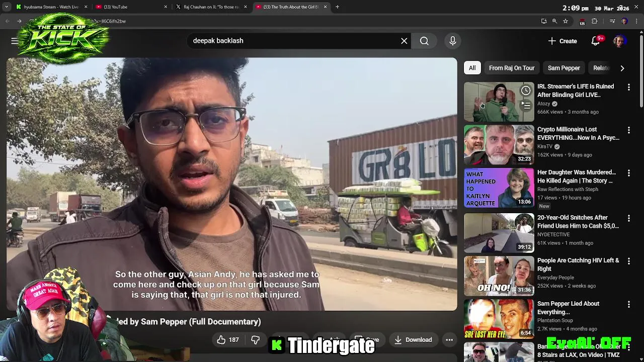The image size is (644, 362).
Task: Open IRL Streamer's LIFE Is Ruined video title
Action: point(576,90)
